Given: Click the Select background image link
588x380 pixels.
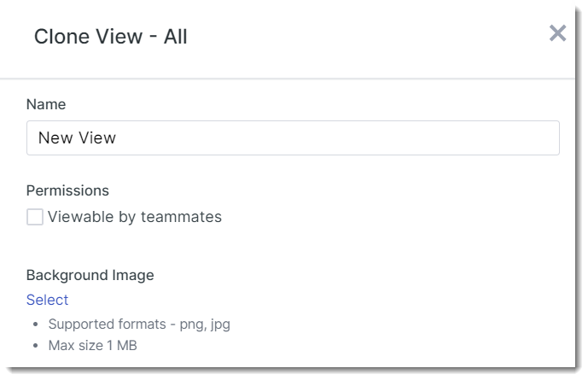Looking at the screenshot, I should 47,300.
